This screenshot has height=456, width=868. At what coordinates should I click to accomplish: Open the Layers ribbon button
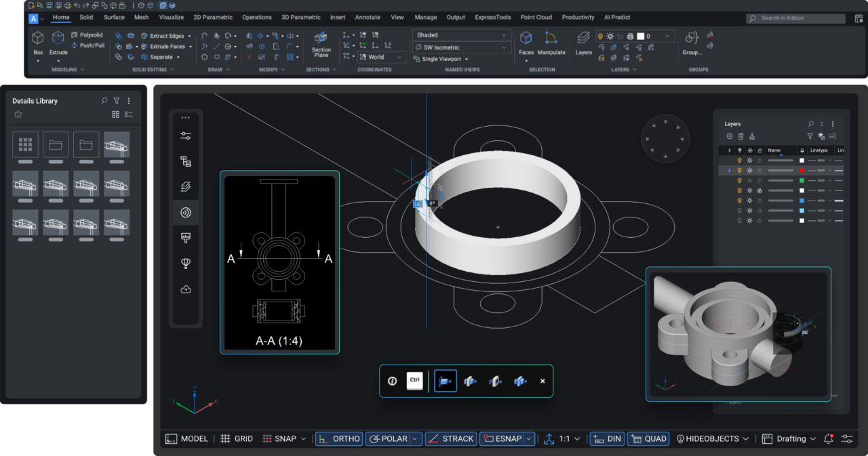pyautogui.click(x=583, y=43)
